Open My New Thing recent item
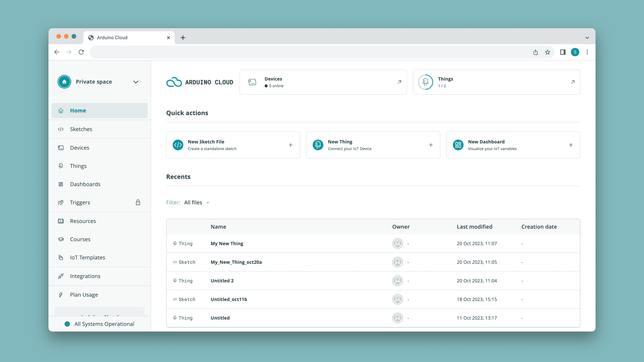The height and width of the screenshot is (362, 644). [x=227, y=243]
